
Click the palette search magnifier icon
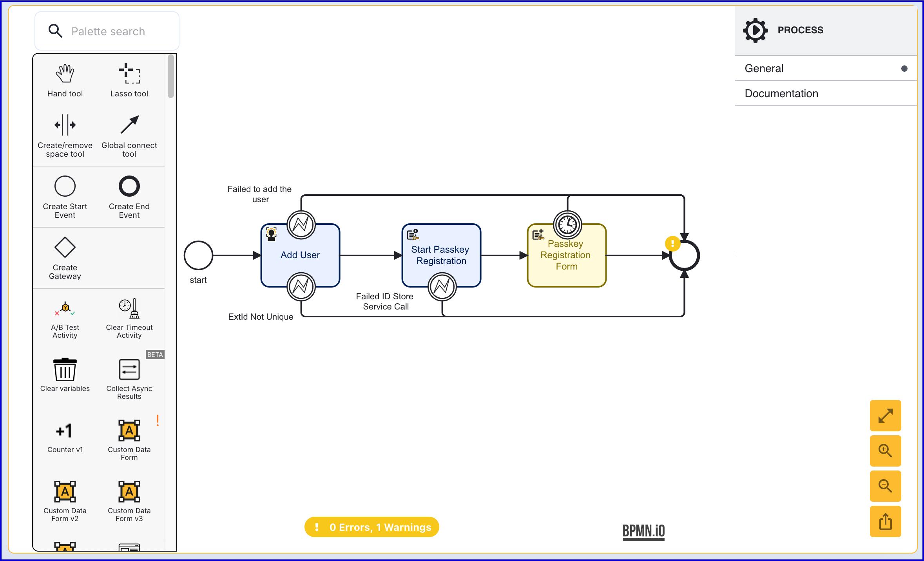pyautogui.click(x=55, y=31)
